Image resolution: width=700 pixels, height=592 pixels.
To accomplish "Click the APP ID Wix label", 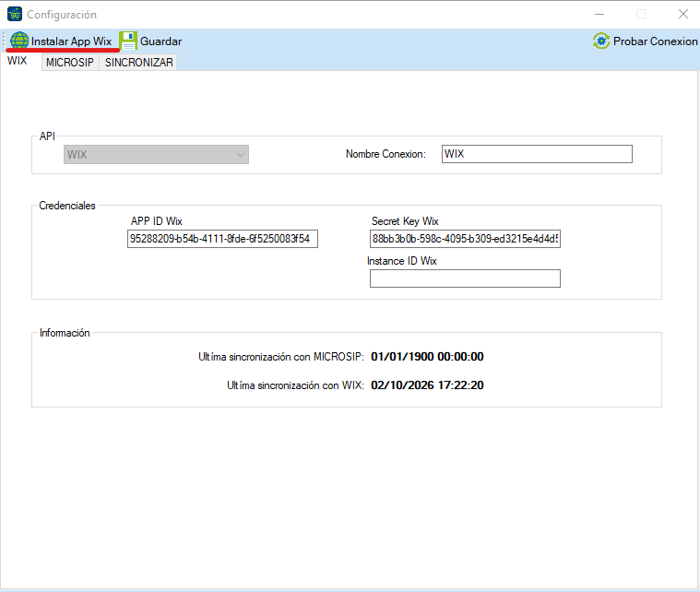I will [156, 221].
